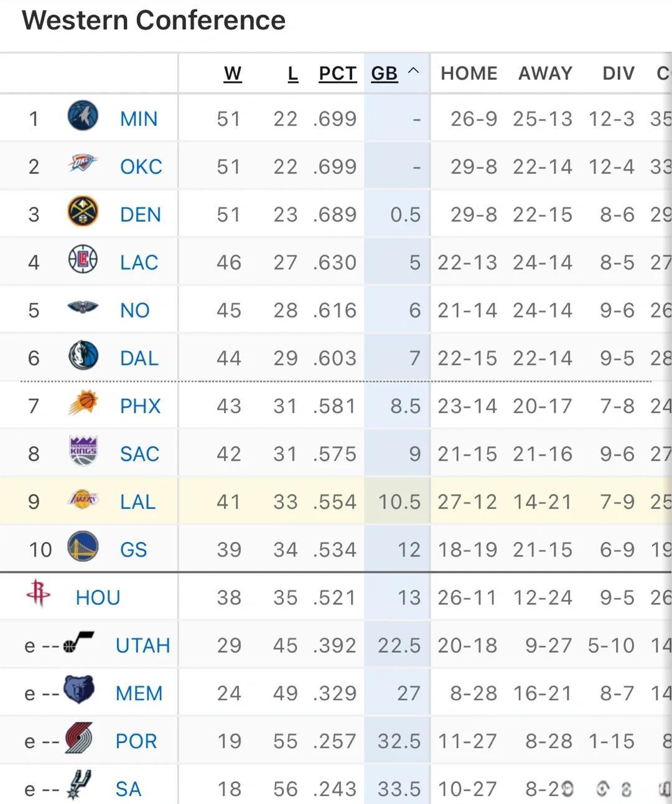672x804 pixels.
Task: Click the Minnesota Timberwolves logo
Action: [83, 116]
